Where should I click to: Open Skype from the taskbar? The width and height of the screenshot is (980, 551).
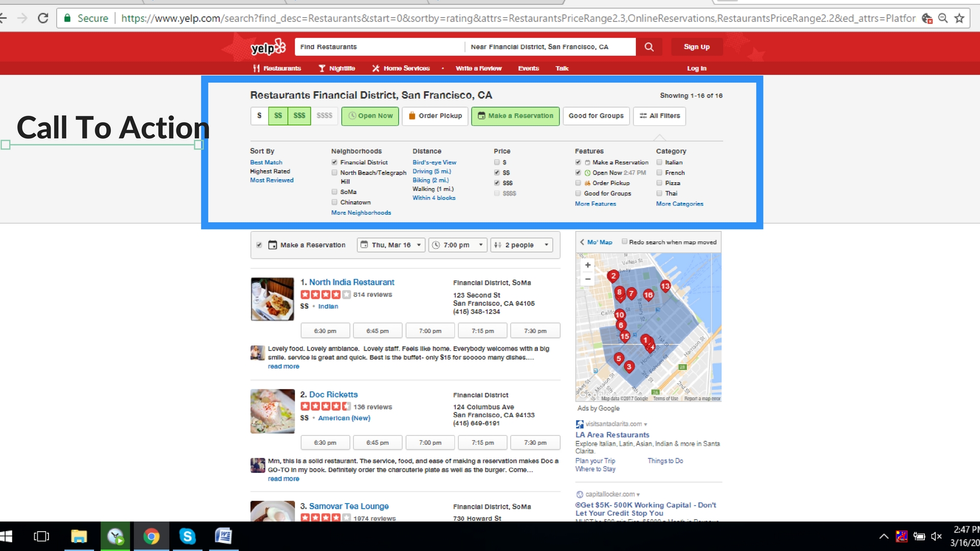coord(187,536)
